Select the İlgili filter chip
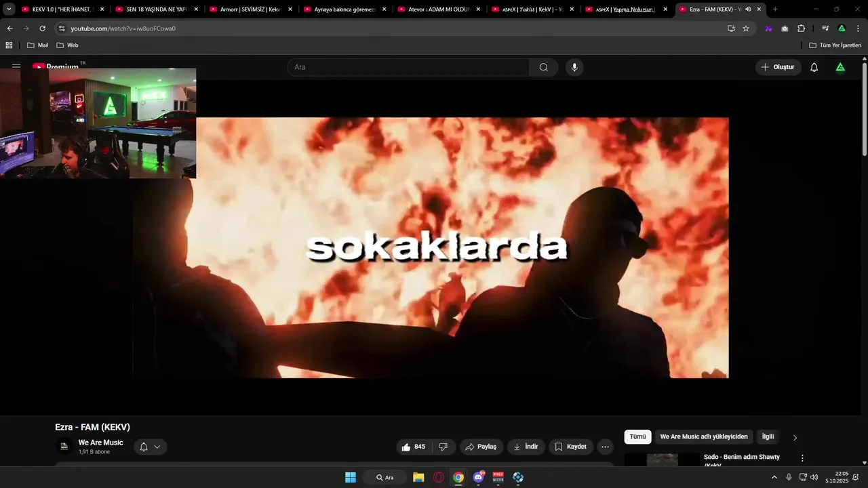 768,437
